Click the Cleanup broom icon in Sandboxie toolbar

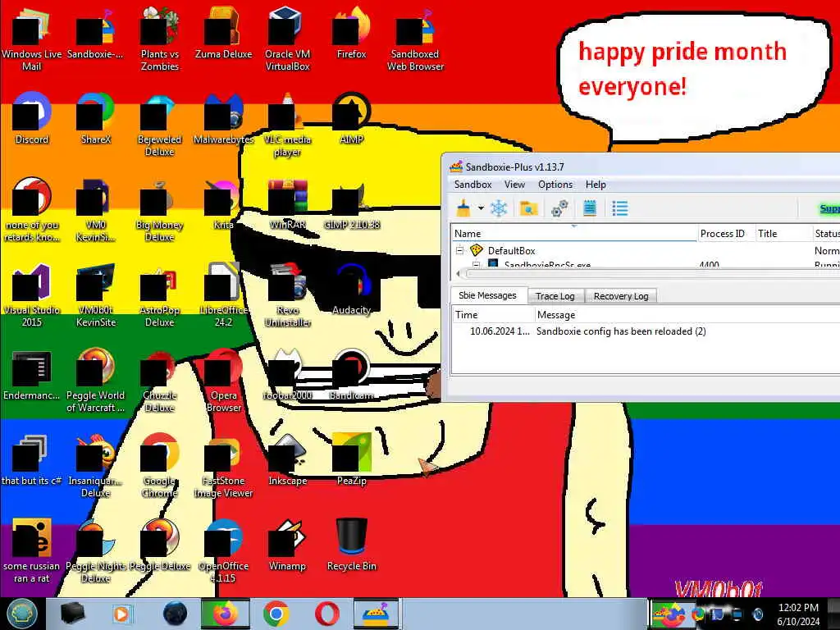(463, 208)
